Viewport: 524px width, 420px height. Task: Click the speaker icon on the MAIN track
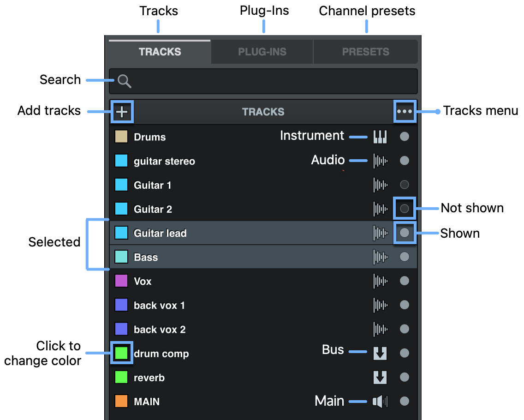[380, 401]
